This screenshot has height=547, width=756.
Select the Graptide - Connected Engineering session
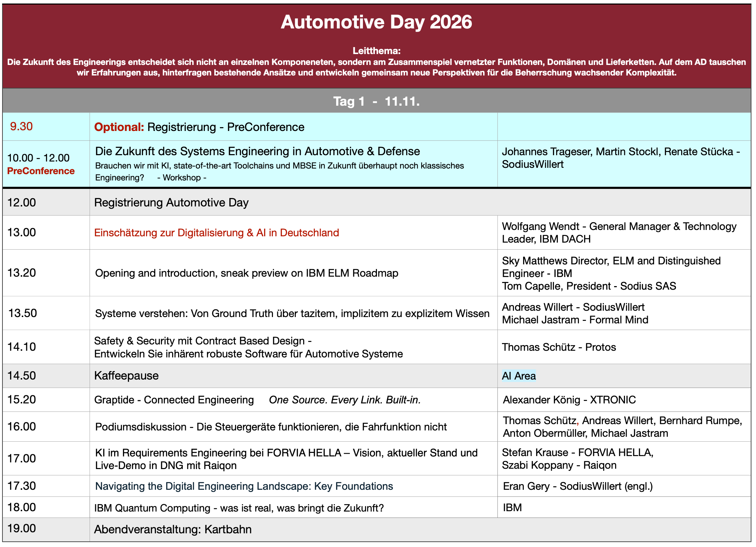(258, 400)
